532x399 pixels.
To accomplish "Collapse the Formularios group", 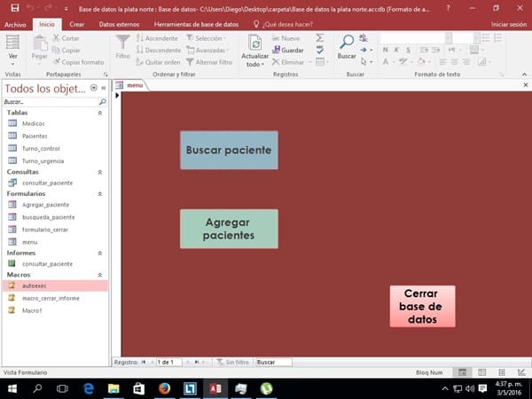I will [x=99, y=194].
